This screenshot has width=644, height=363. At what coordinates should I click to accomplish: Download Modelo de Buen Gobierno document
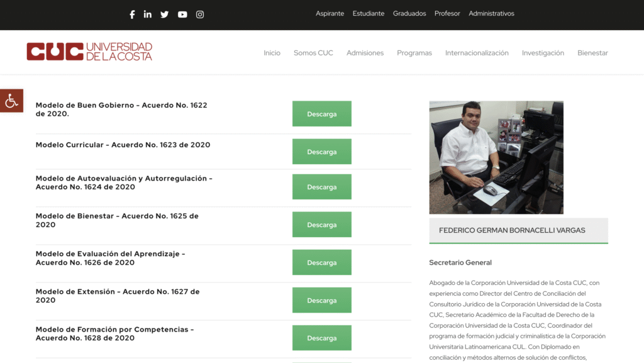321,114
